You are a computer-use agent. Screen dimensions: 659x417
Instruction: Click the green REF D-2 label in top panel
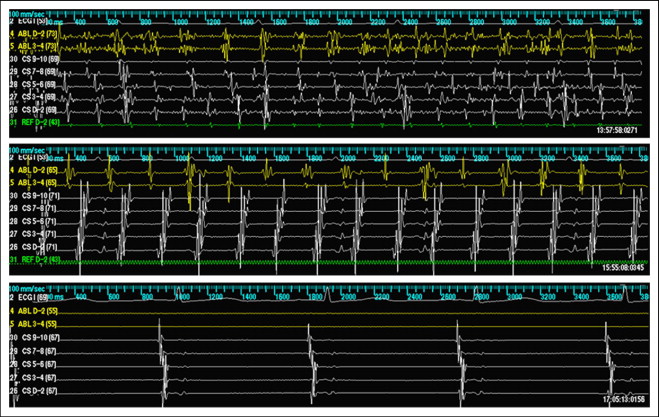tap(37, 123)
